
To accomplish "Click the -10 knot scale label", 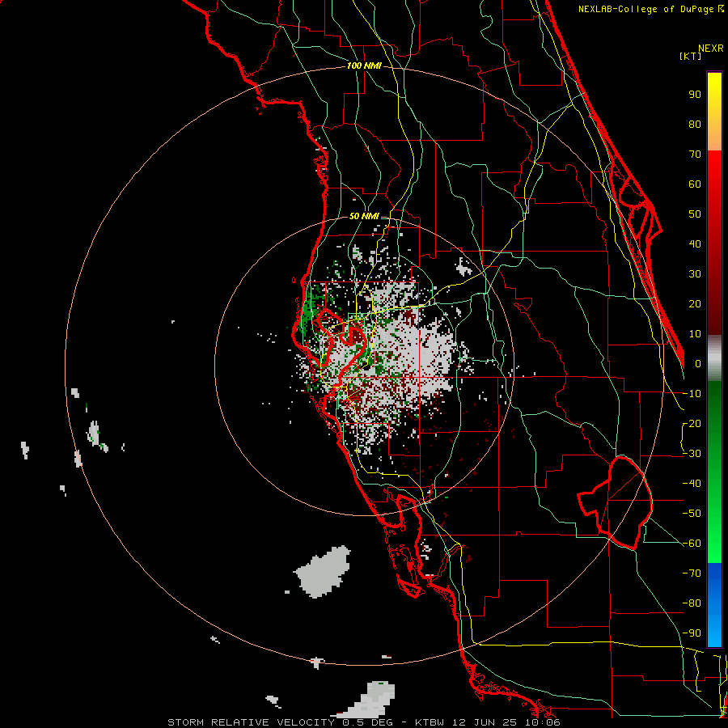I will (x=692, y=394).
